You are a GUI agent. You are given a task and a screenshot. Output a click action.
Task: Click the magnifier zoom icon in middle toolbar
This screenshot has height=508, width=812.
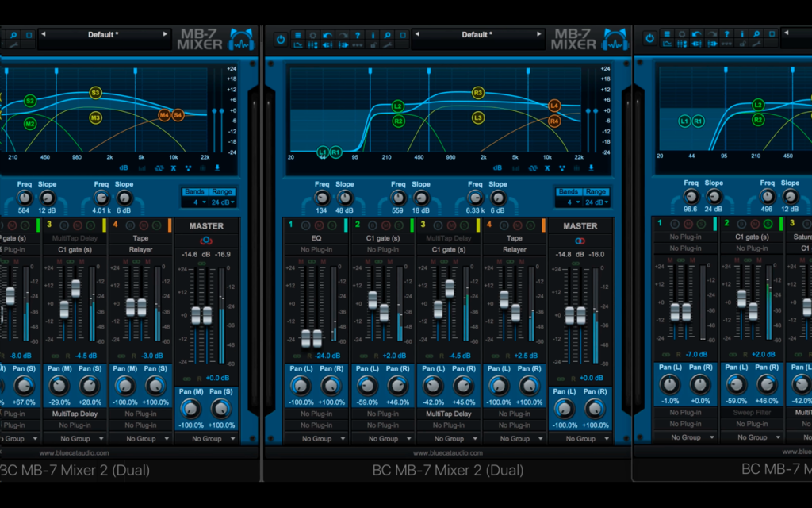tap(387, 35)
